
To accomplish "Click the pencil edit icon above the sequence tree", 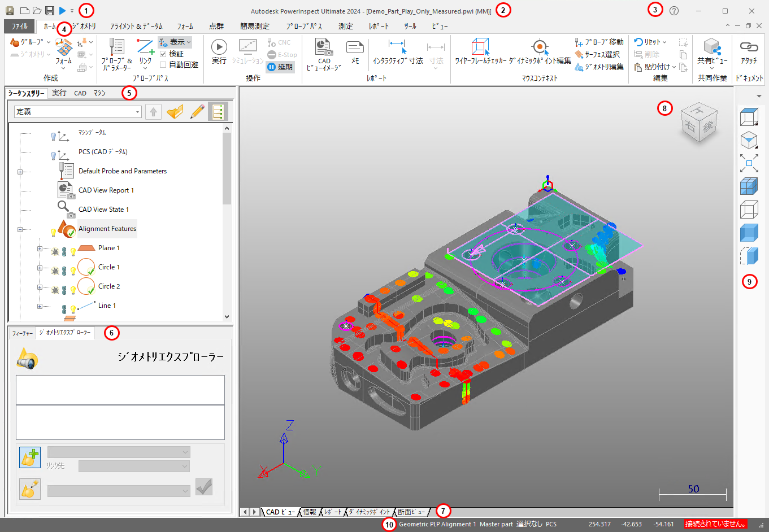I will pos(197,112).
